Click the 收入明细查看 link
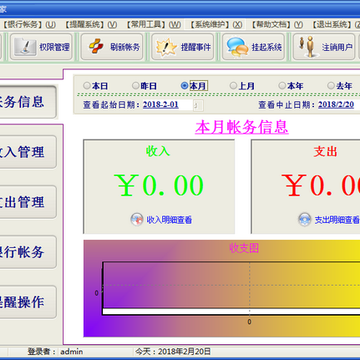 point(169,220)
